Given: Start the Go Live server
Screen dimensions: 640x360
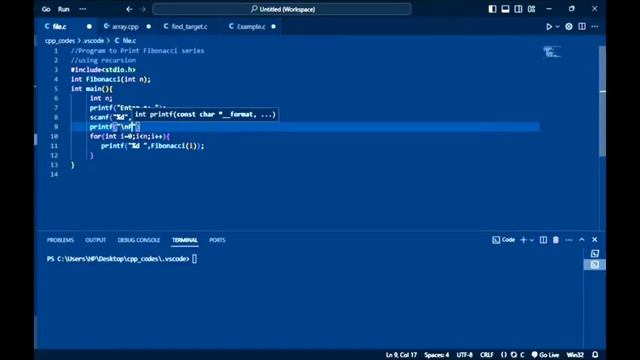Looking at the screenshot, I should [x=545, y=355].
